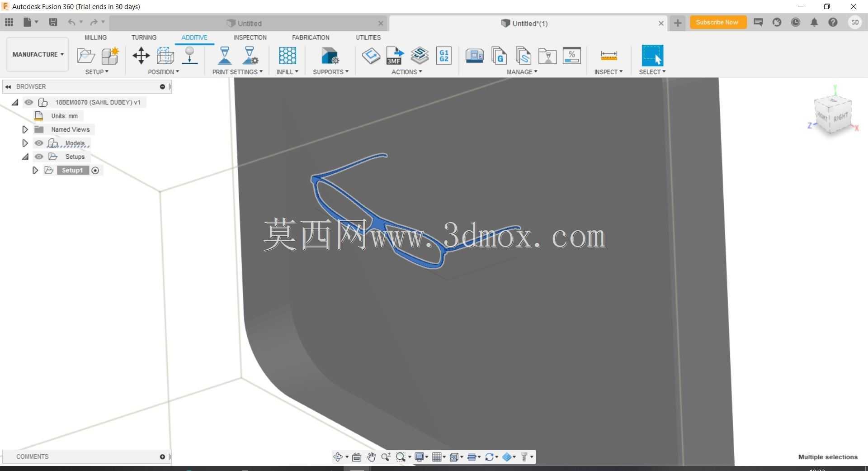Open the INSPECT dropdown menu
The width and height of the screenshot is (868, 471).
click(608, 72)
